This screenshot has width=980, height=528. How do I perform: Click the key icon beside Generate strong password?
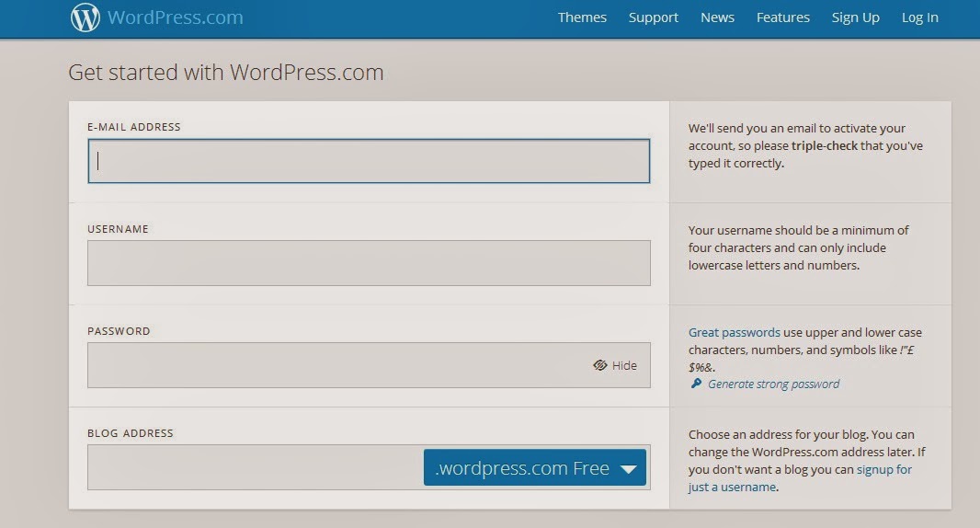[x=696, y=384]
